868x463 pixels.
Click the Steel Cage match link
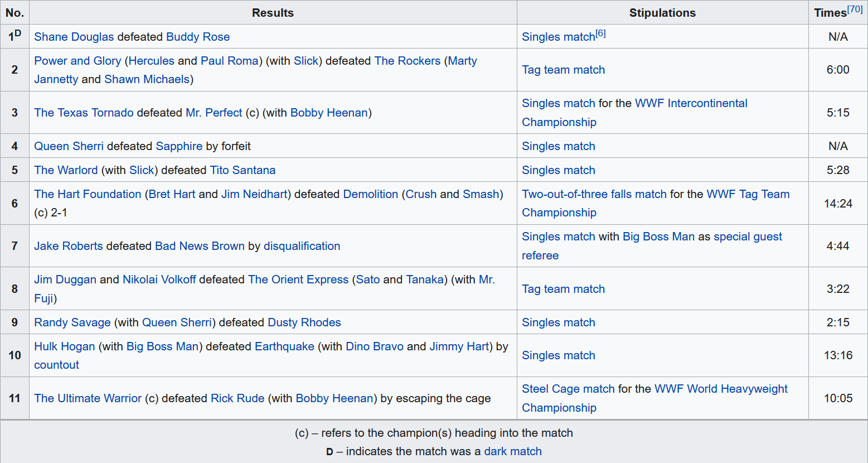(x=568, y=389)
